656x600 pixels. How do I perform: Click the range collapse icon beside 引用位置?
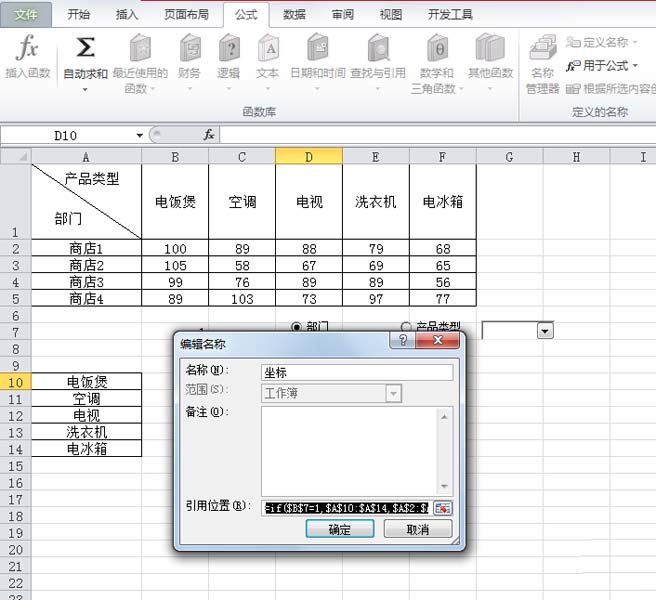coord(443,508)
